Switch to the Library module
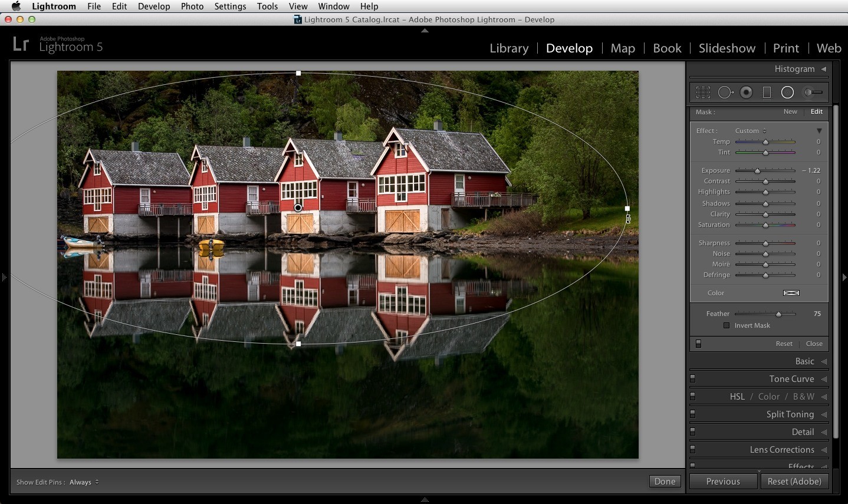 point(509,48)
